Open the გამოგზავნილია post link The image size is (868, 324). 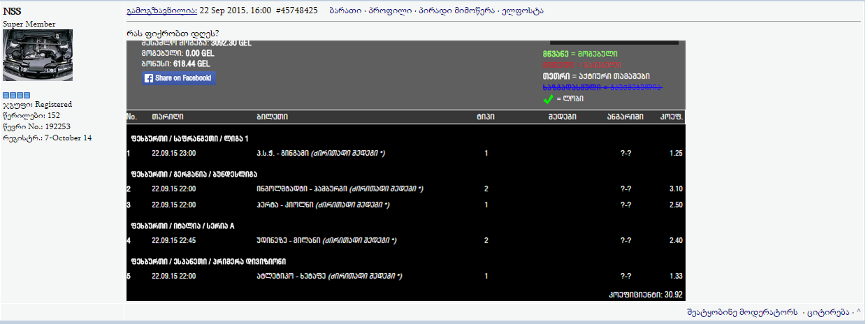click(162, 11)
